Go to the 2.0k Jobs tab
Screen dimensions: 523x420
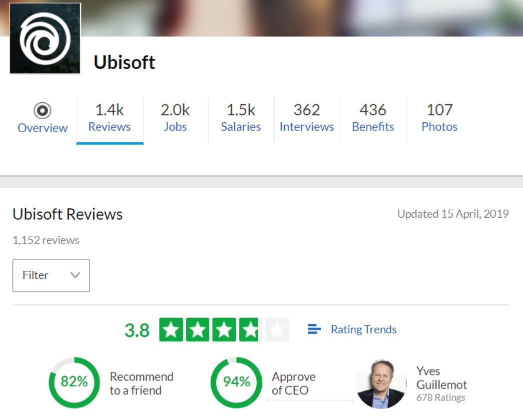click(175, 118)
